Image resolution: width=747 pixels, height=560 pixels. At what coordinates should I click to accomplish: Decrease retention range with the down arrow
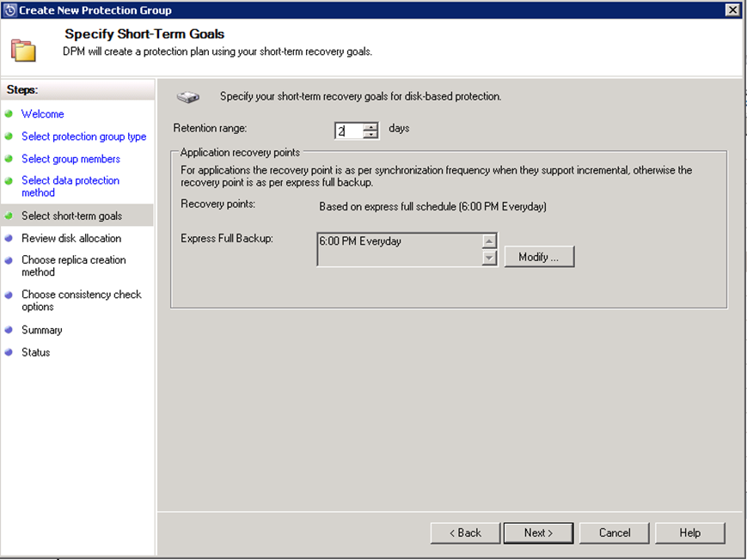coord(370,134)
